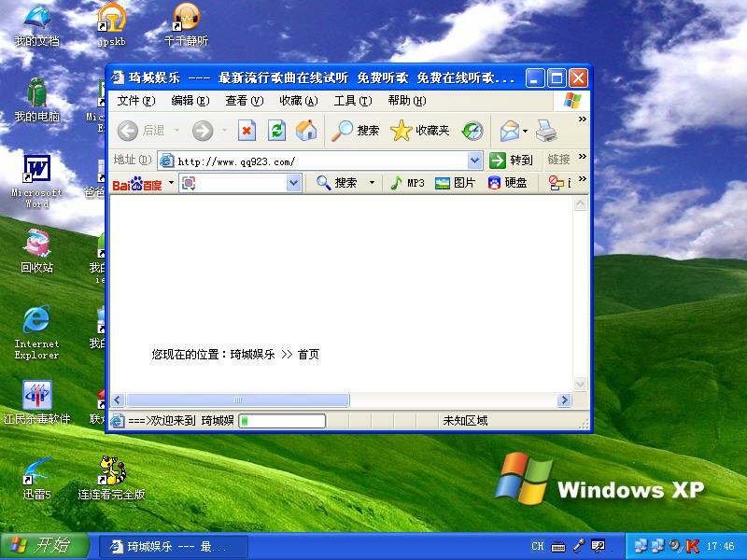Viewport: 747px width, 560px height.
Task: Open jpskb desktop shortcut
Action: point(111,25)
